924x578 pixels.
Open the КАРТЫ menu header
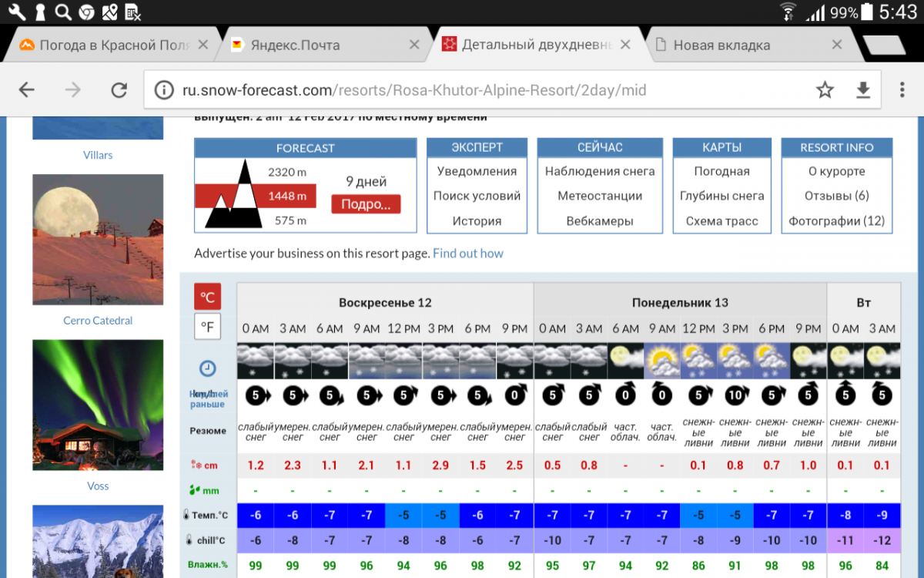point(721,147)
